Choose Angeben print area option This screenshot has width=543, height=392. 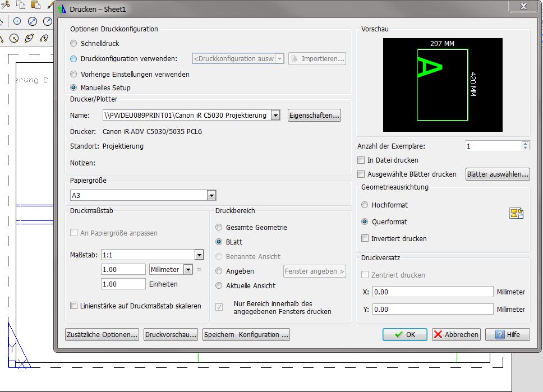pyautogui.click(x=219, y=271)
